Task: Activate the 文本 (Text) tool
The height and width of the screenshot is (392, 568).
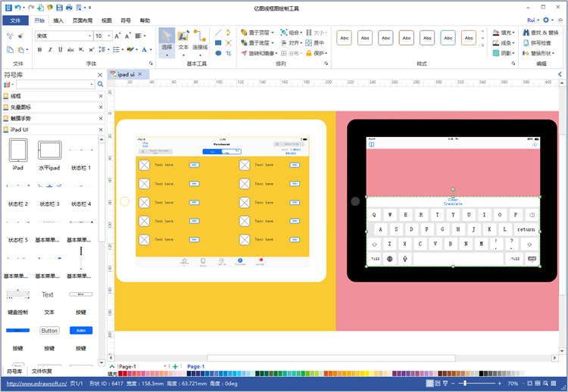Action: 183,41
